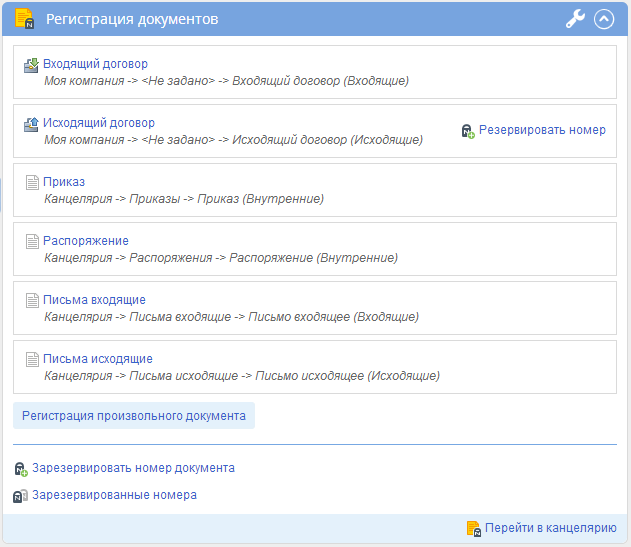
Task: Register a new Приказ document
Action: click(x=64, y=182)
